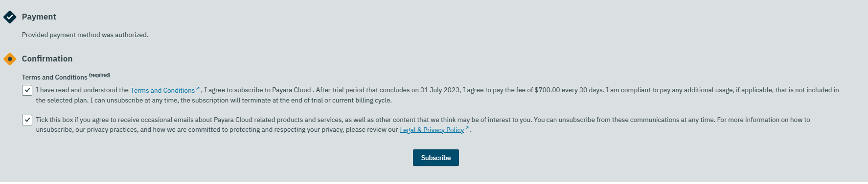Click external-link arrow beside Legal & Privacy Policy
This screenshot has height=184, width=868.
pos(467,128)
